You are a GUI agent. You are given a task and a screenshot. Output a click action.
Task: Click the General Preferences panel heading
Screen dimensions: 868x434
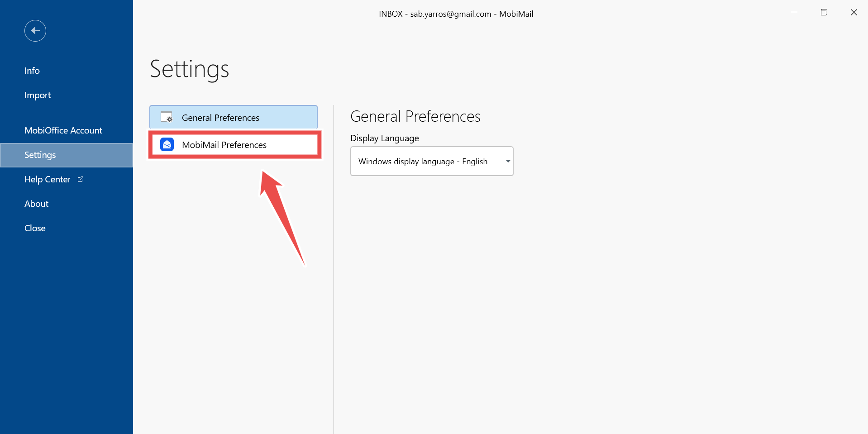coord(415,116)
